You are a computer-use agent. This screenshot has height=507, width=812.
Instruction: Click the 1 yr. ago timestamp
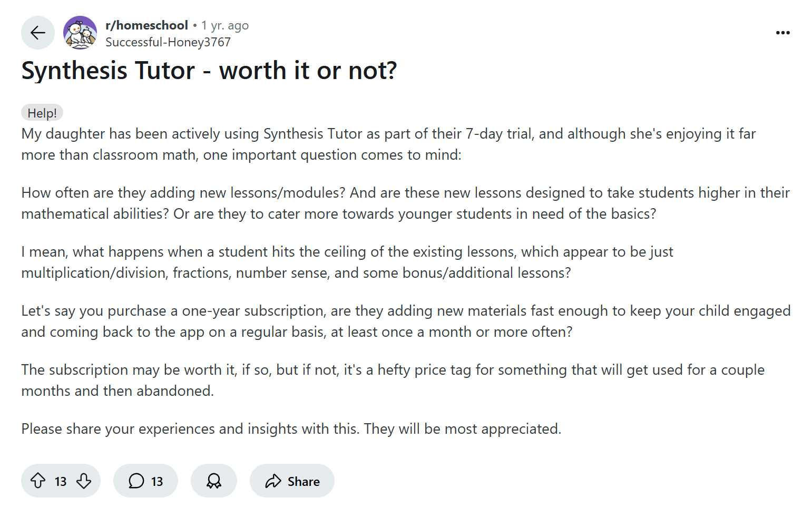pyautogui.click(x=224, y=25)
